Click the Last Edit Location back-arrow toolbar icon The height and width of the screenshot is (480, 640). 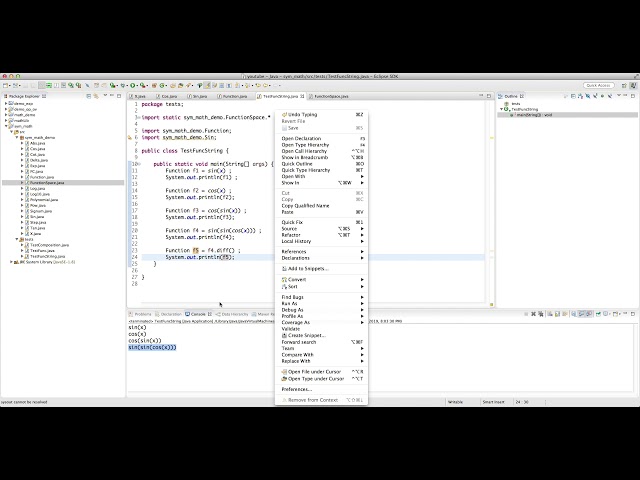258,85
